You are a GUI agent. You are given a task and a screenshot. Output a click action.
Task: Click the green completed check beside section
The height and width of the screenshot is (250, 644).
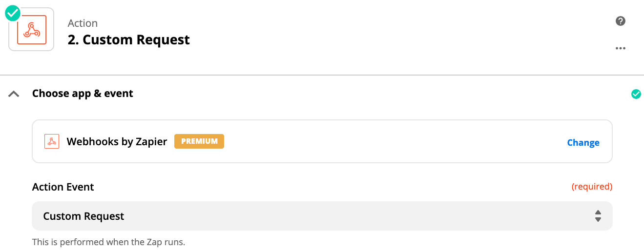pyautogui.click(x=636, y=94)
